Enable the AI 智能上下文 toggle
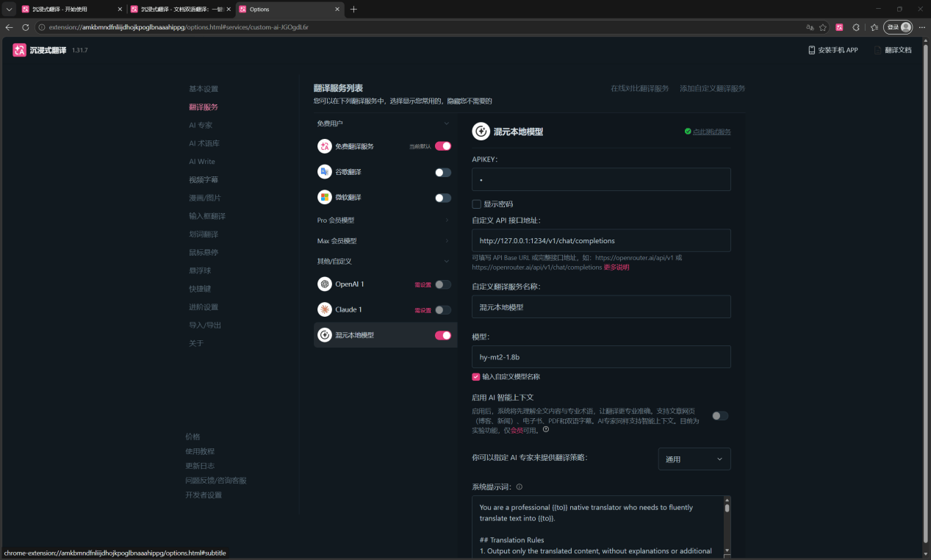Viewport: 931px width, 560px height. pyautogui.click(x=720, y=416)
